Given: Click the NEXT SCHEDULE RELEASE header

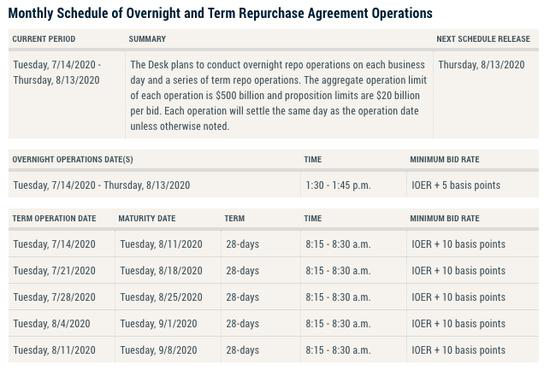Looking at the screenshot, I should (x=483, y=39).
